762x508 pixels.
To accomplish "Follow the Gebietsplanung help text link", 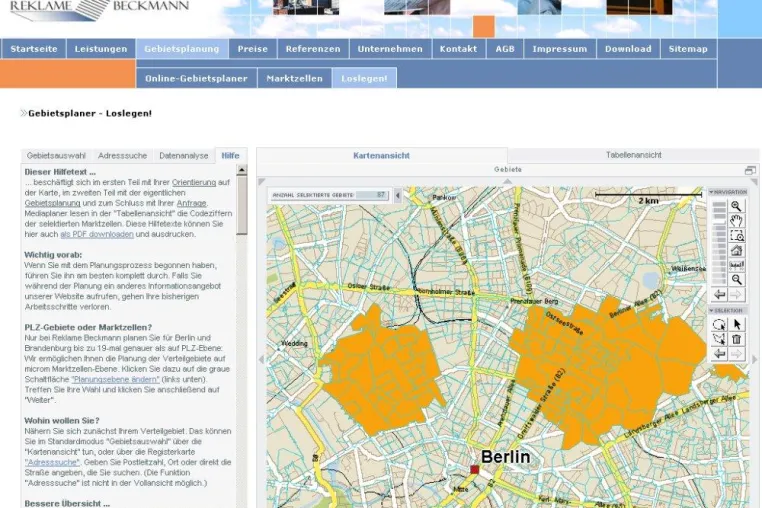I will [x=52, y=203].
